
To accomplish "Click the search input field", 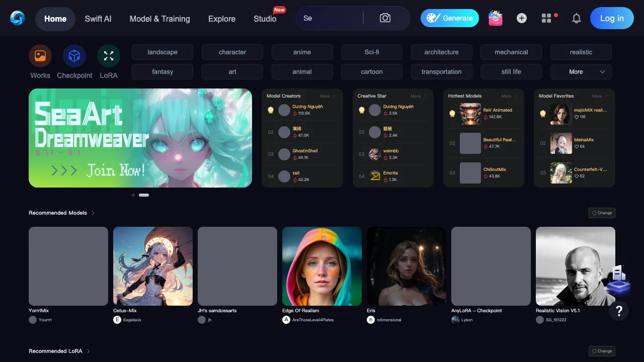I will click(x=330, y=18).
